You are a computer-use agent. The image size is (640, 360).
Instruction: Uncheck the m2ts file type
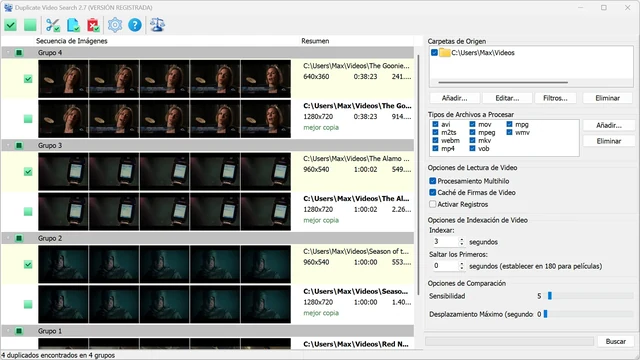pos(435,132)
